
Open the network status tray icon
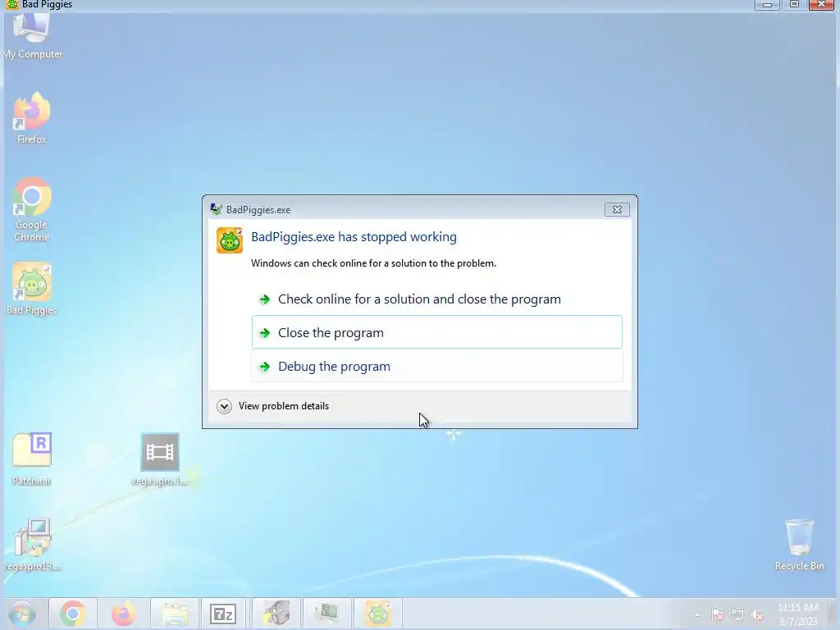pos(737,614)
